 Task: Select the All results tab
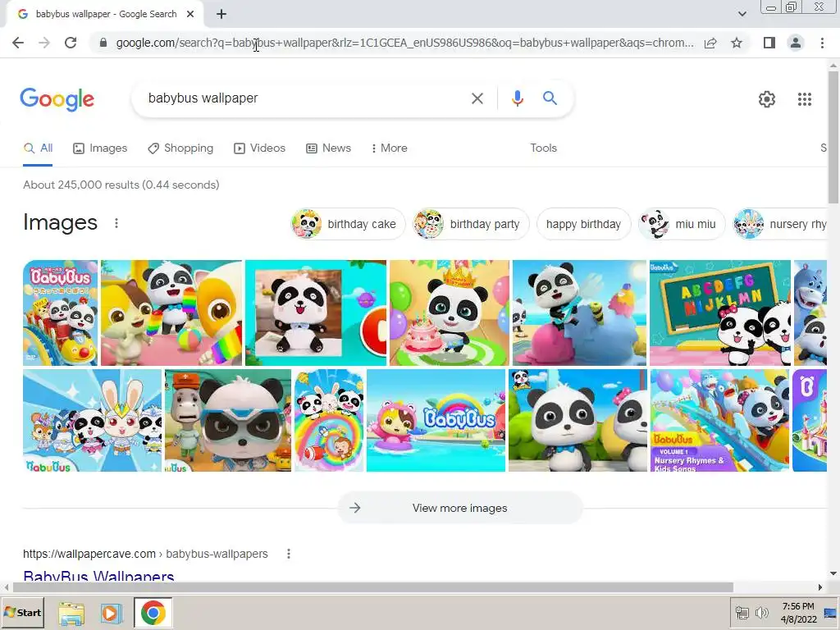(38, 148)
